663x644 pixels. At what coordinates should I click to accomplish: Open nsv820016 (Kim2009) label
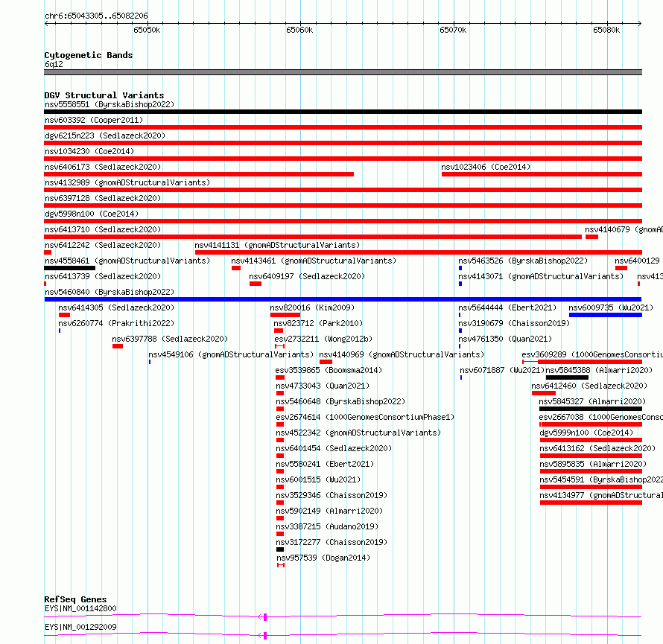click(312, 307)
